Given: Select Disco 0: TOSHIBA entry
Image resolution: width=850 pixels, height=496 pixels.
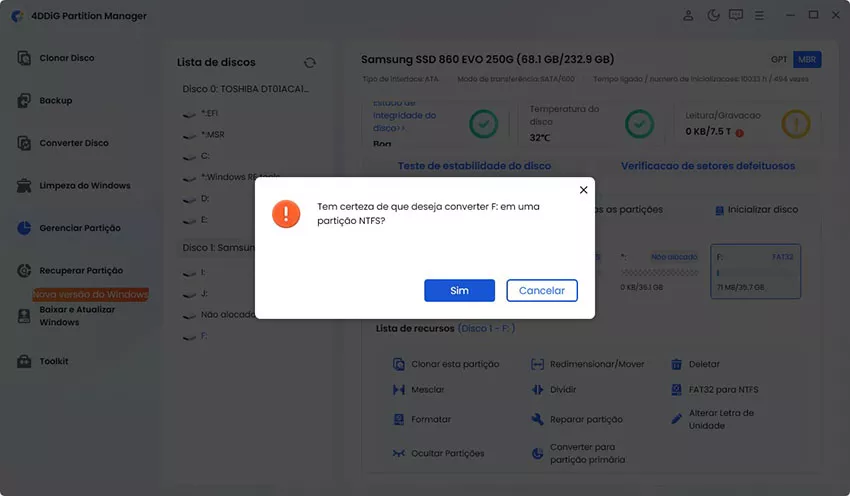Looking at the screenshot, I should (246, 89).
